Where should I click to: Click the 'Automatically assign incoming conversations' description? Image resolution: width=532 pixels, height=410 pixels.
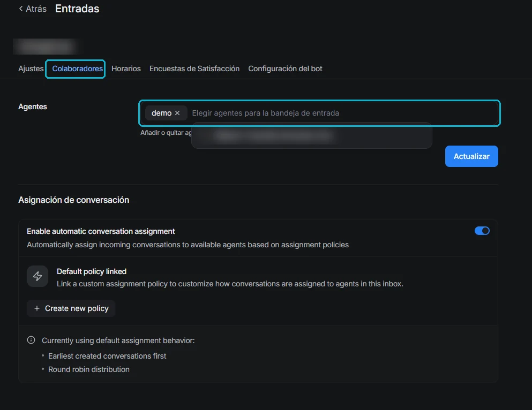click(188, 245)
